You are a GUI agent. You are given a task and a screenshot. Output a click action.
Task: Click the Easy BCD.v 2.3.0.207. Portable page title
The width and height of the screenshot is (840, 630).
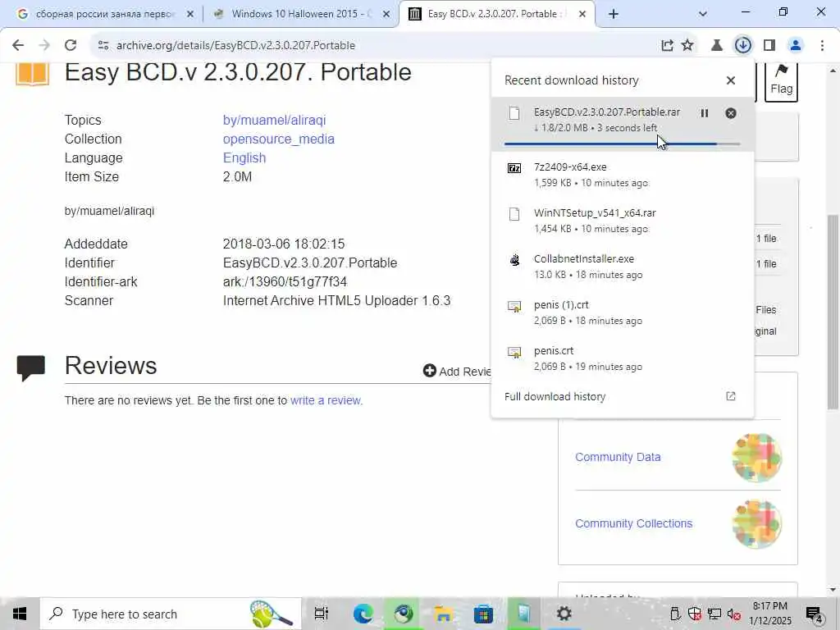[x=238, y=72]
